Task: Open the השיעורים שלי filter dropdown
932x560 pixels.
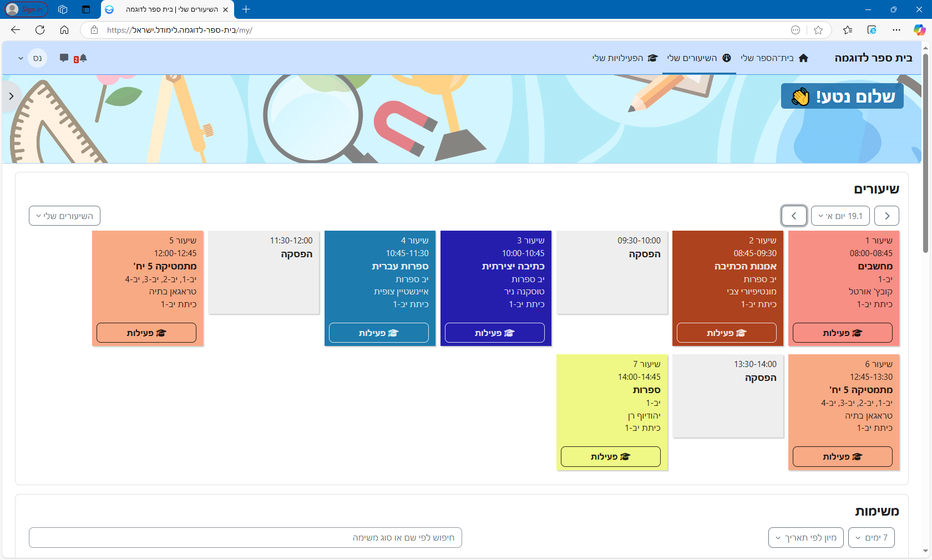Action: 64,216
